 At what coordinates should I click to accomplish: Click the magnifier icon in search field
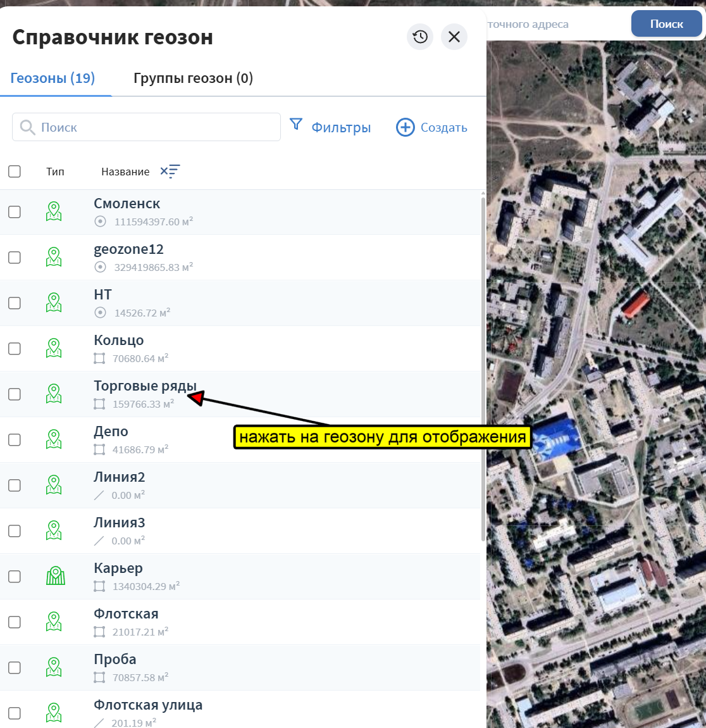pos(27,127)
